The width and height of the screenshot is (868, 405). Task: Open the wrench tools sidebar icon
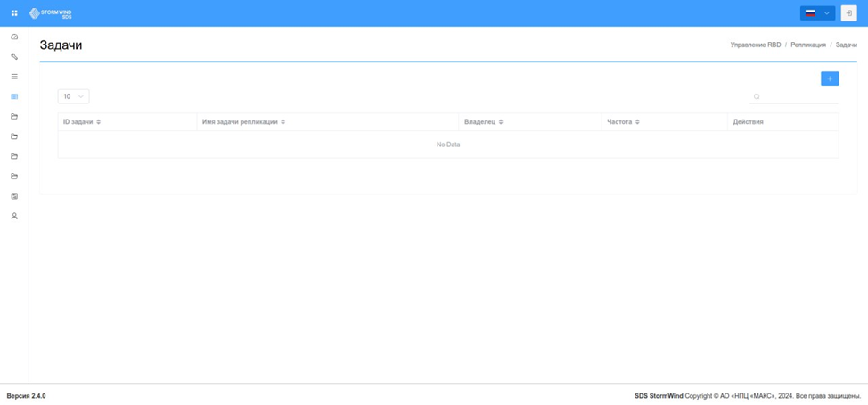14,56
